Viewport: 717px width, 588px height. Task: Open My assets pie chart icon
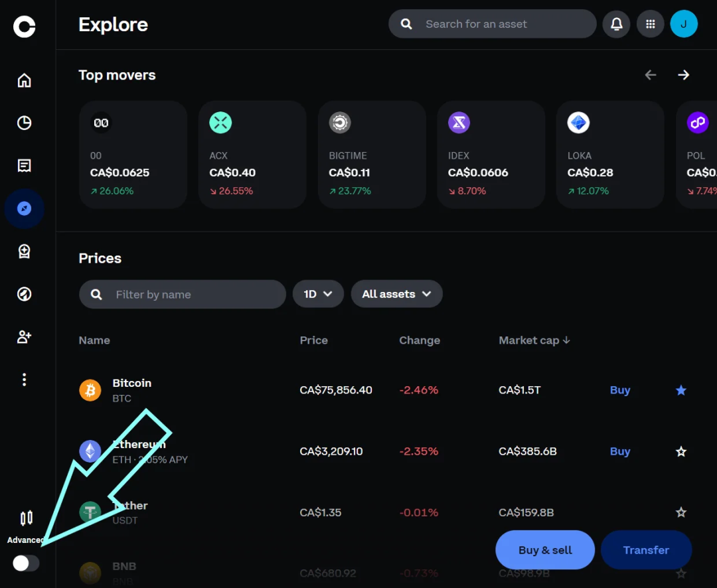tap(25, 123)
